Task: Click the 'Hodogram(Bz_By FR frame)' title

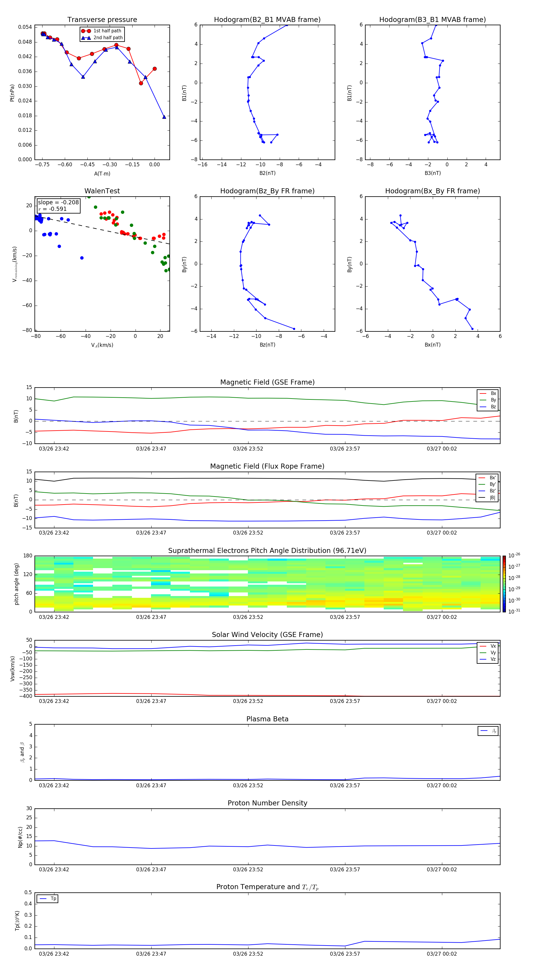Action: coord(267,191)
